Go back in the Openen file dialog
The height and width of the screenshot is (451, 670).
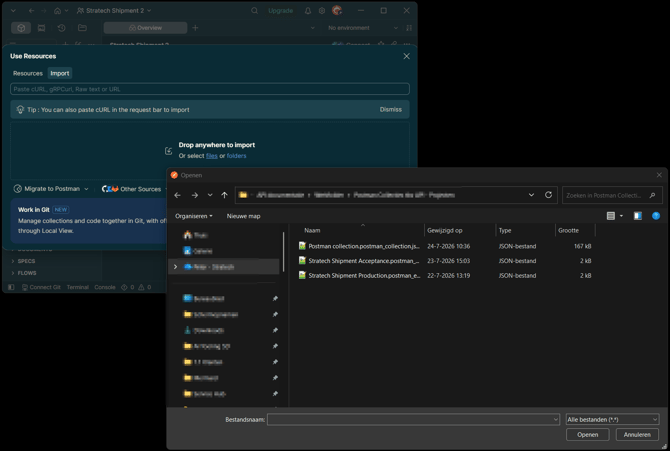click(x=177, y=195)
